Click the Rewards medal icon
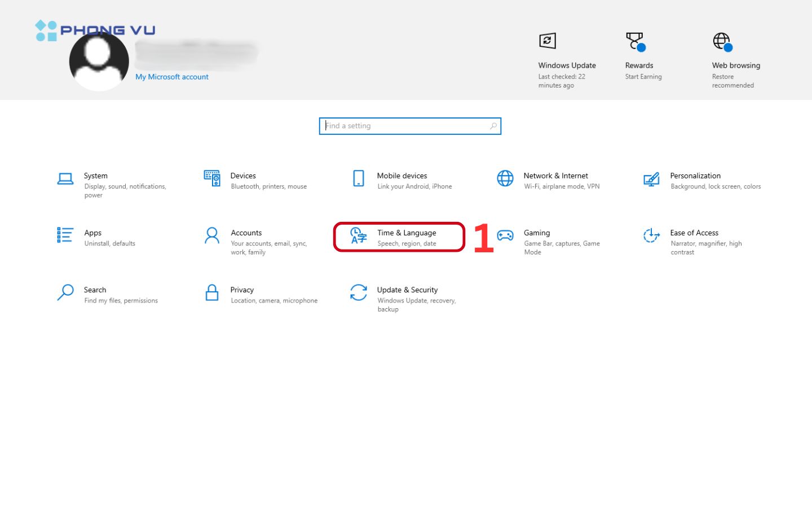This screenshot has width=812, height=508. (x=636, y=42)
